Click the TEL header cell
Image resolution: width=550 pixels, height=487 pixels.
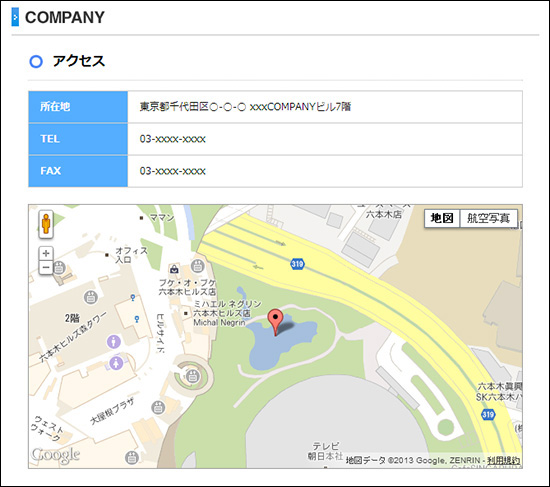click(78, 139)
